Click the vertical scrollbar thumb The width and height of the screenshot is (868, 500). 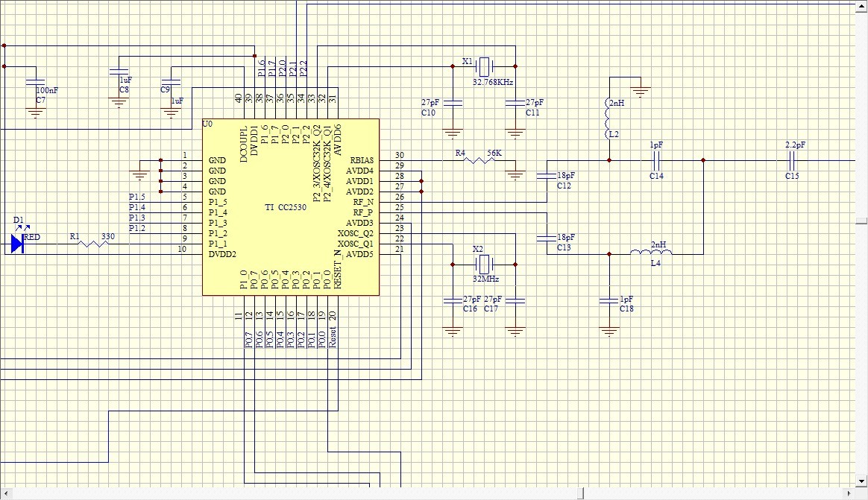click(861, 221)
